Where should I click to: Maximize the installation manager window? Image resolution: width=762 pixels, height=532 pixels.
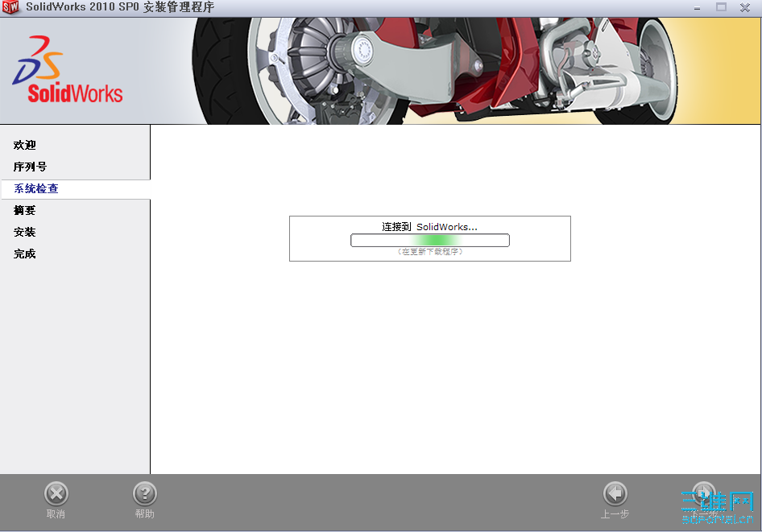(721, 7)
